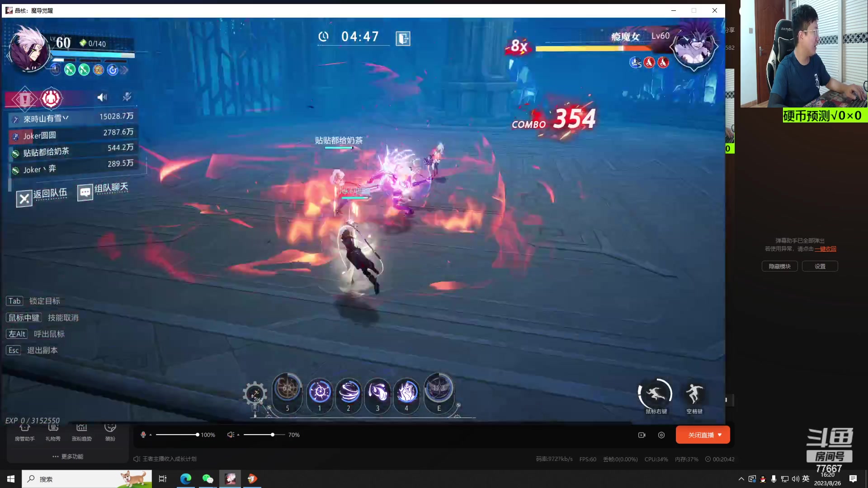The height and width of the screenshot is (488, 868).
Task: Click the webcam overlay thumbnail
Action: [804, 53]
